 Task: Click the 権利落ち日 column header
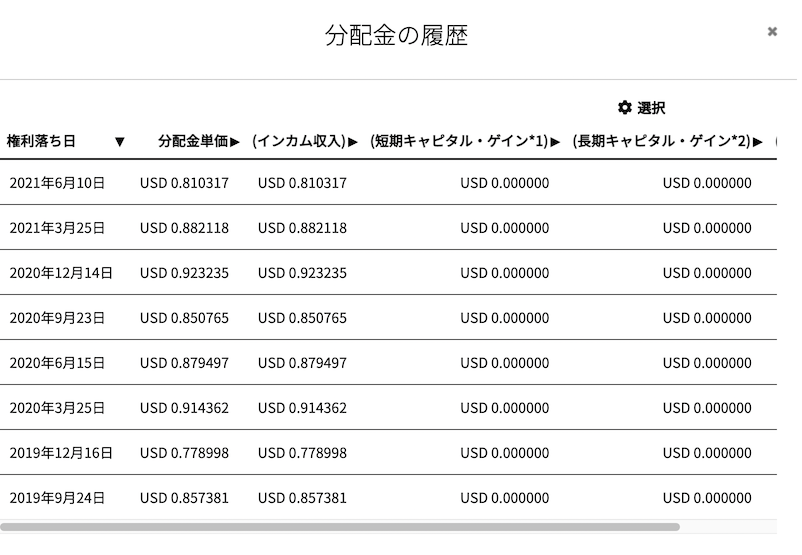(x=41, y=141)
